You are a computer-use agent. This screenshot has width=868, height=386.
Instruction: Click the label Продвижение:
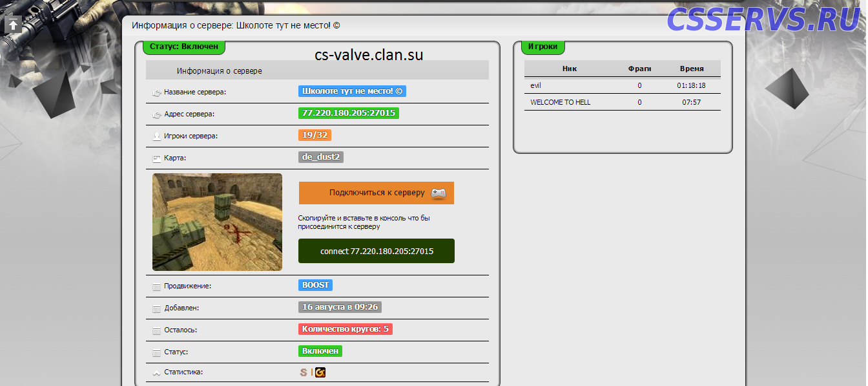pos(187,286)
